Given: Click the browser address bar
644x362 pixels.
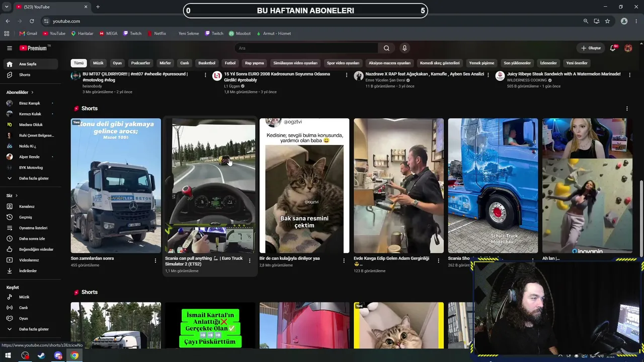Looking at the screenshot, I should tap(312, 21).
